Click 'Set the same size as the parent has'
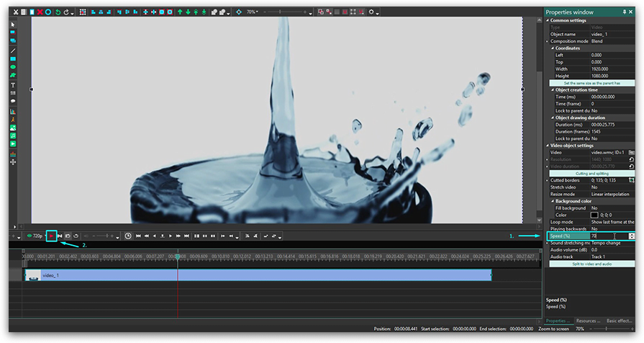The height and width of the screenshot is (343, 644). 592,83
